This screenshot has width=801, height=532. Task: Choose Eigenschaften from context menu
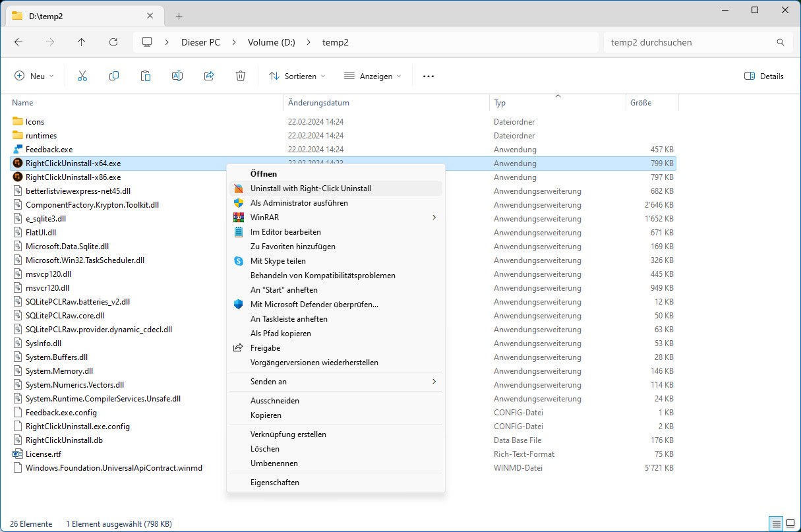[336, 483]
